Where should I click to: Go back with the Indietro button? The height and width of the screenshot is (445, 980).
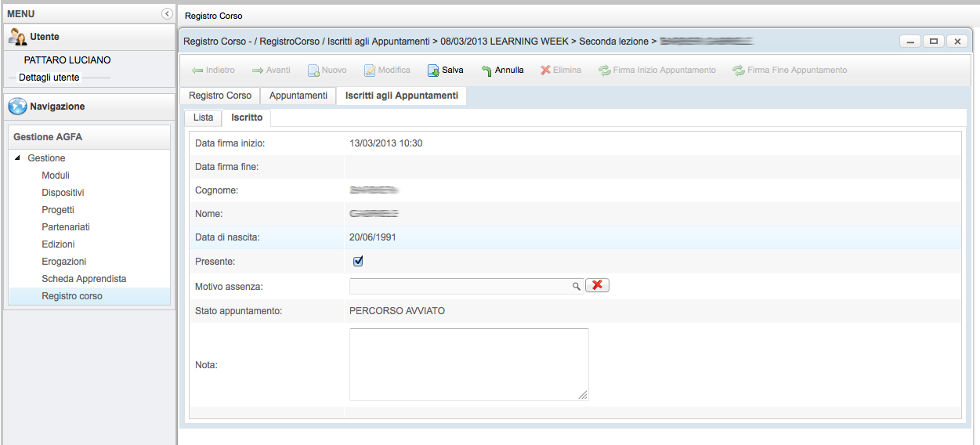point(212,71)
